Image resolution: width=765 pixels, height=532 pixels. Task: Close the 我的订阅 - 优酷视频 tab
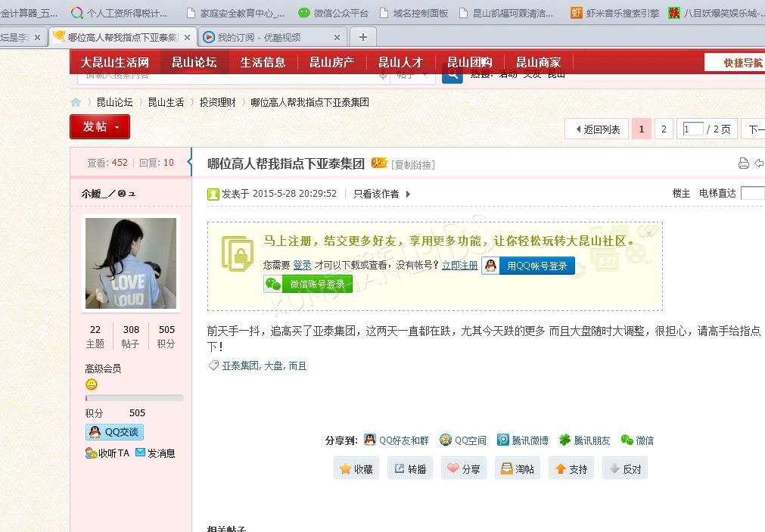[x=337, y=37]
